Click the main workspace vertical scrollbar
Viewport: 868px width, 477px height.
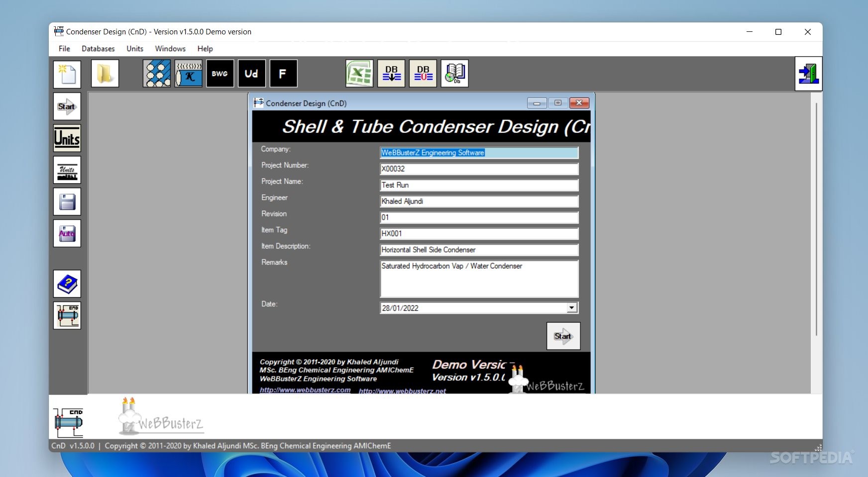[x=816, y=219]
